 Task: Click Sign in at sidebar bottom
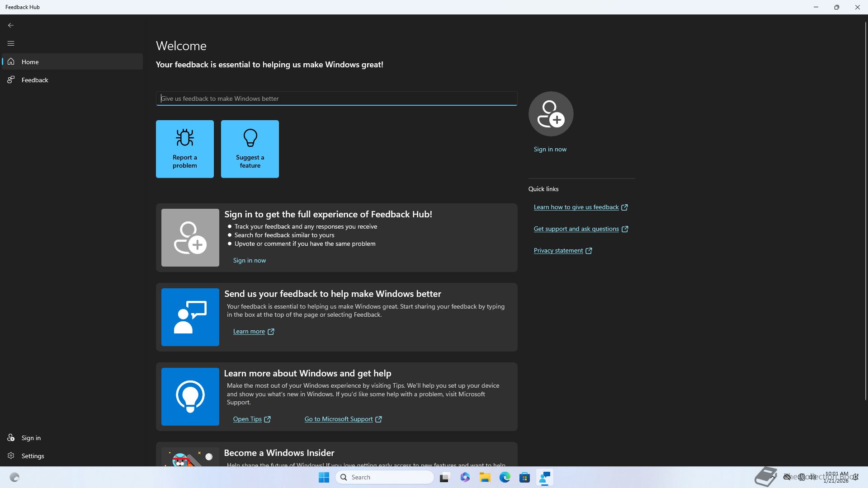[x=31, y=438]
